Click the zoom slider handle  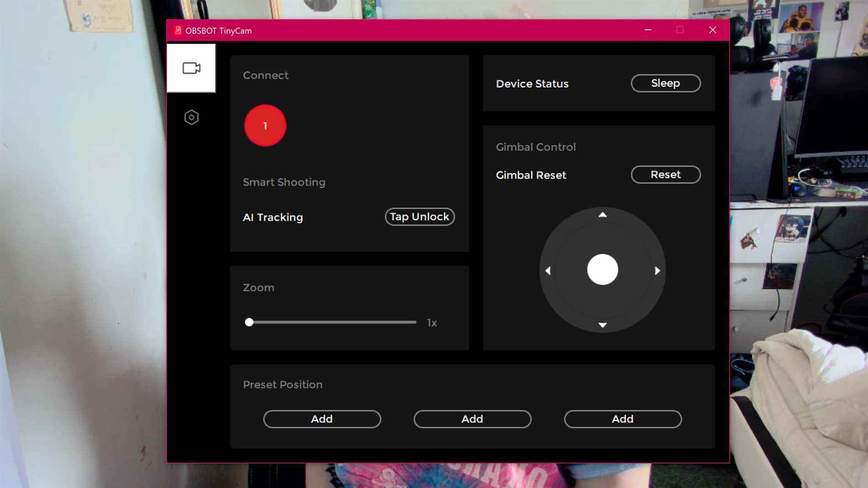(249, 322)
